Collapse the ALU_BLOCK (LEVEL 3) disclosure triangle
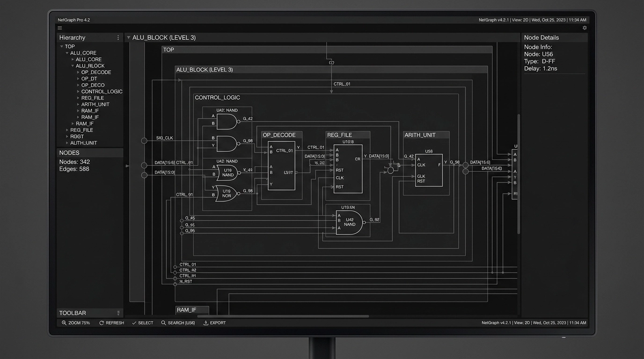This screenshot has height=359, width=644. (x=128, y=37)
